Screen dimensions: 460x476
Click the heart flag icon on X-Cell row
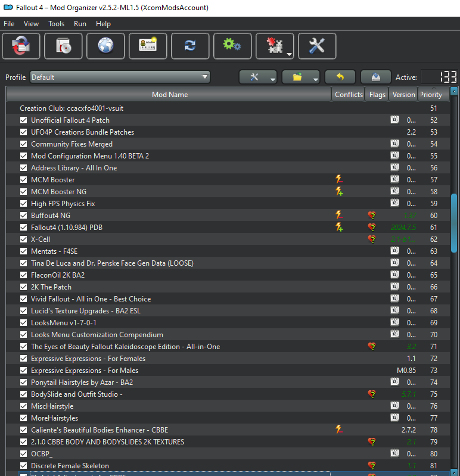point(372,239)
